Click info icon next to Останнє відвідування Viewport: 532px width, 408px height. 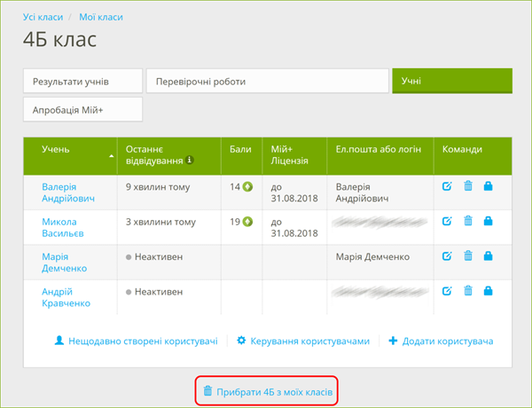point(190,160)
